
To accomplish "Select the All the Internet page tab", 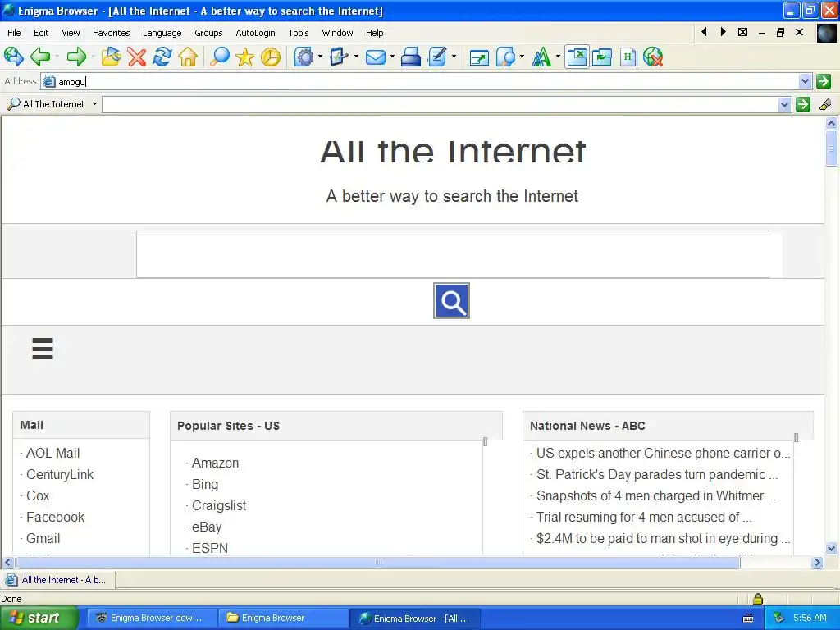I will click(58, 580).
